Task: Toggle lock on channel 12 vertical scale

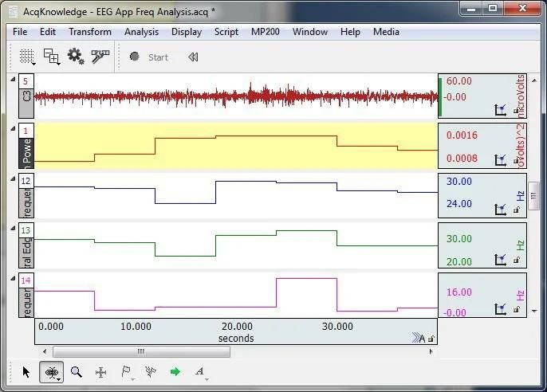Action: coord(516,210)
